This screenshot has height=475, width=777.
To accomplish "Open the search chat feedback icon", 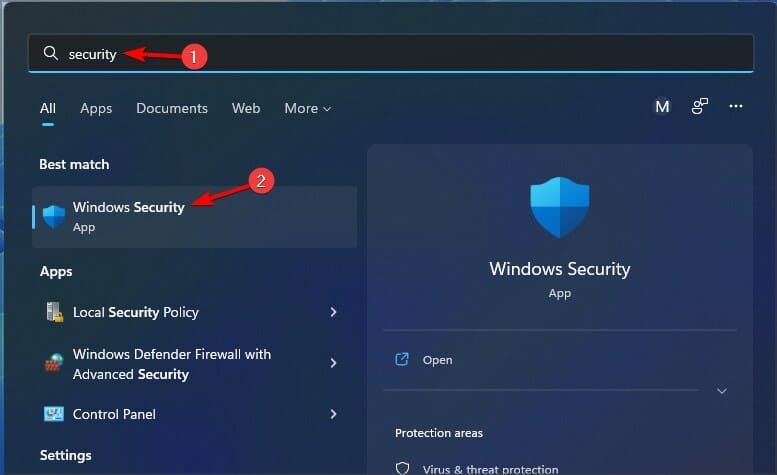I will point(700,106).
